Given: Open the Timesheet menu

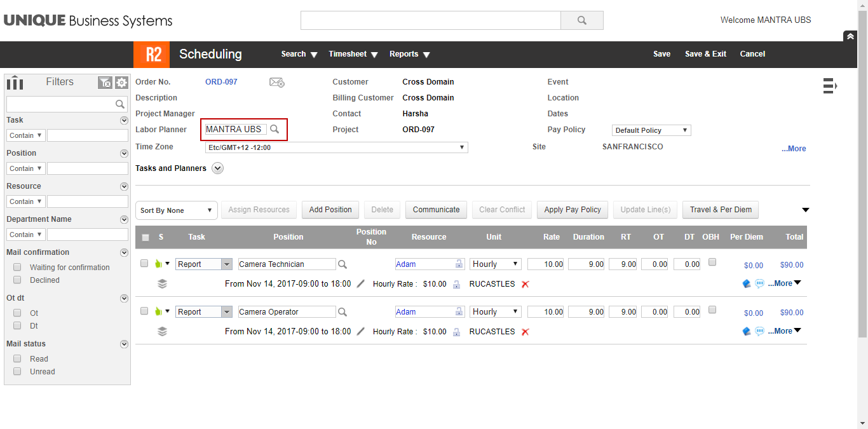Looking at the screenshot, I should (x=353, y=54).
